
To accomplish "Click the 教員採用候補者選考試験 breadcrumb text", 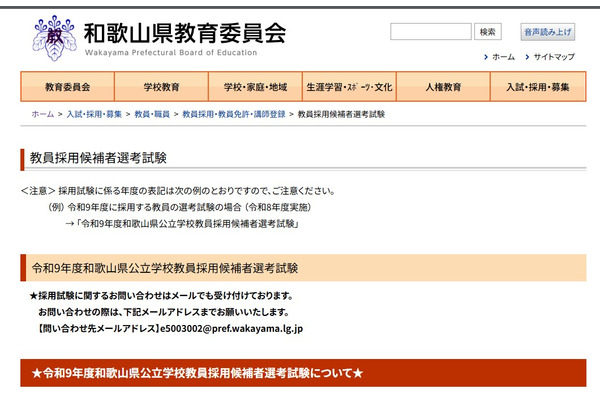I will 341,114.
